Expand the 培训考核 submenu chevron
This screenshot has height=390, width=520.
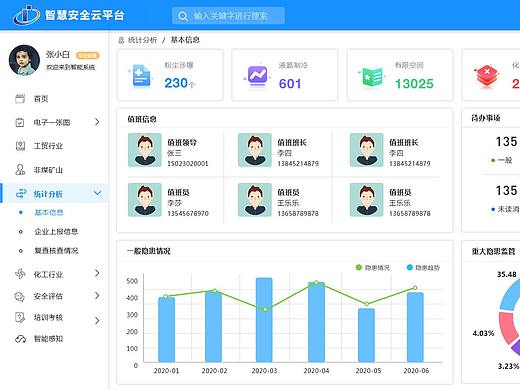(97, 321)
